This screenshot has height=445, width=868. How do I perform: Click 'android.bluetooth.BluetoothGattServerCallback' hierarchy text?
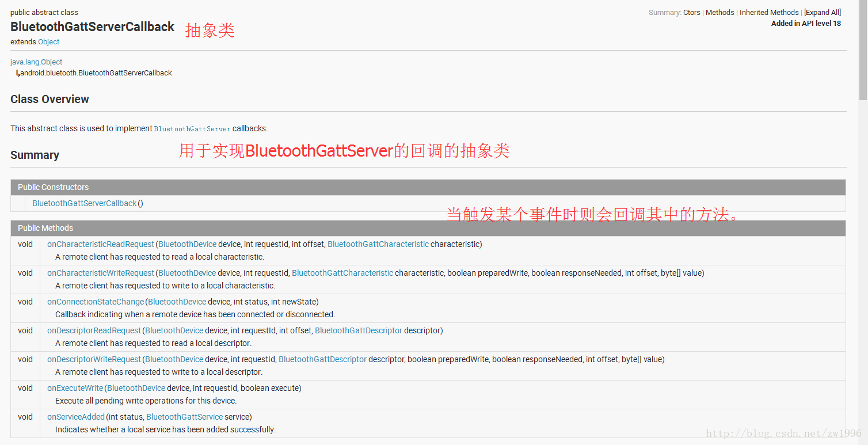point(96,73)
